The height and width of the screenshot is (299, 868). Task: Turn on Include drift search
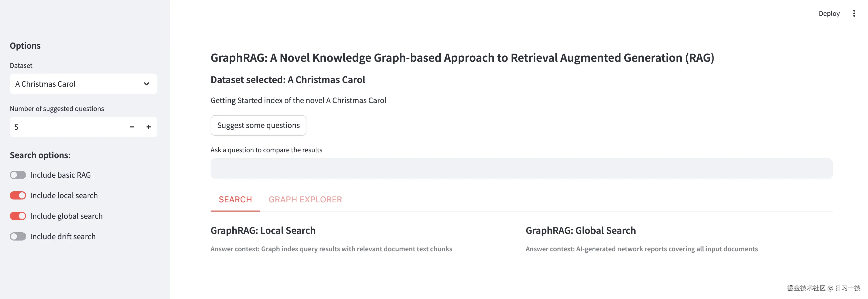tap(18, 236)
